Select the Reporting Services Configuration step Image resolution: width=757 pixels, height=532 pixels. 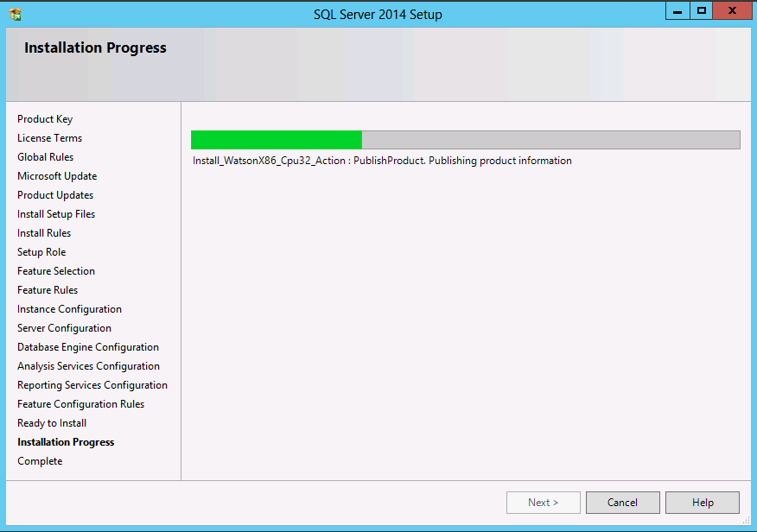tap(92, 385)
